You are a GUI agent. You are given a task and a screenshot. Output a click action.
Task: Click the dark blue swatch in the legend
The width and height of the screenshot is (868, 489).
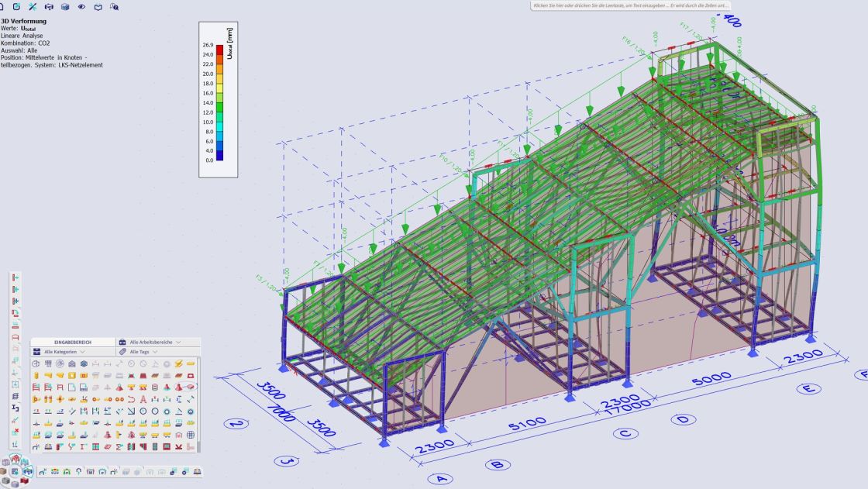pos(219,155)
